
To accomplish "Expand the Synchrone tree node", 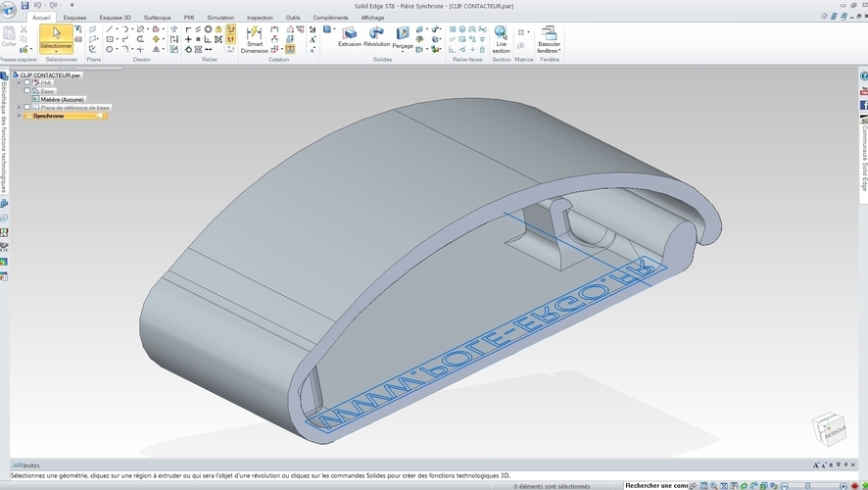I will click(x=19, y=116).
